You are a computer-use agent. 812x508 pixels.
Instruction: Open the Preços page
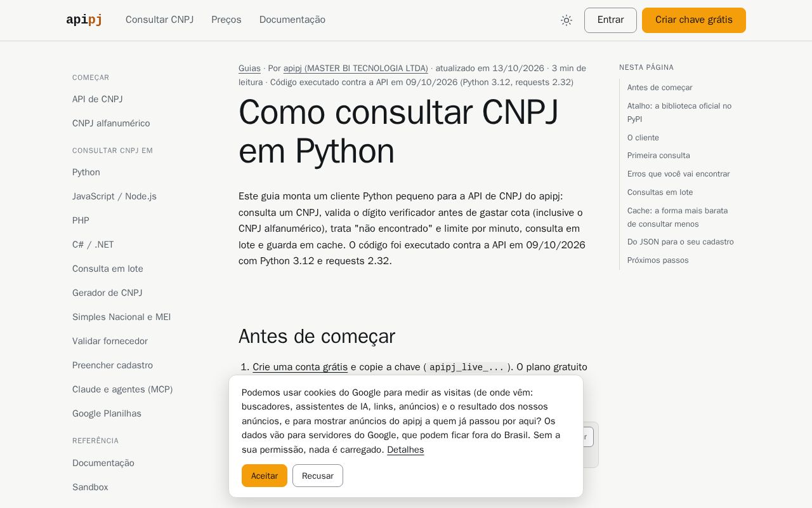click(x=226, y=20)
